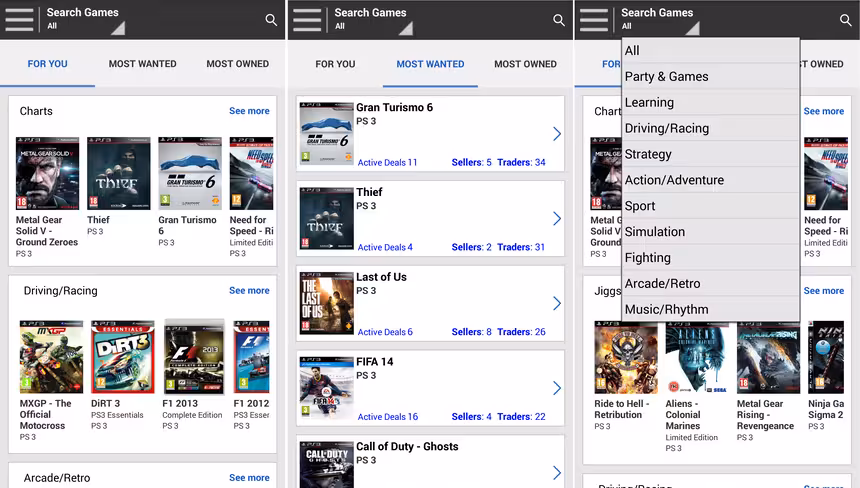This screenshot has height=488, width=860.
Task: Tap Call of Duty Ghosts cover image
Action: pyautogui.click(x=326, y=465)
